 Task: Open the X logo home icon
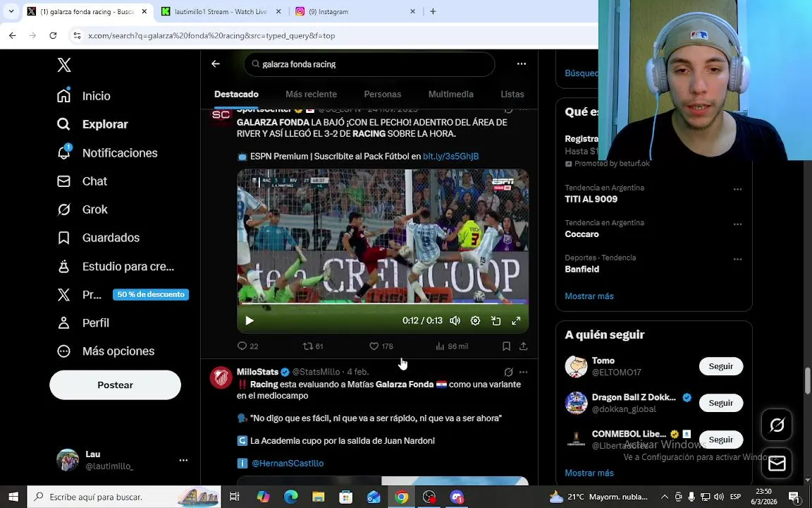[x=63, y=65]
